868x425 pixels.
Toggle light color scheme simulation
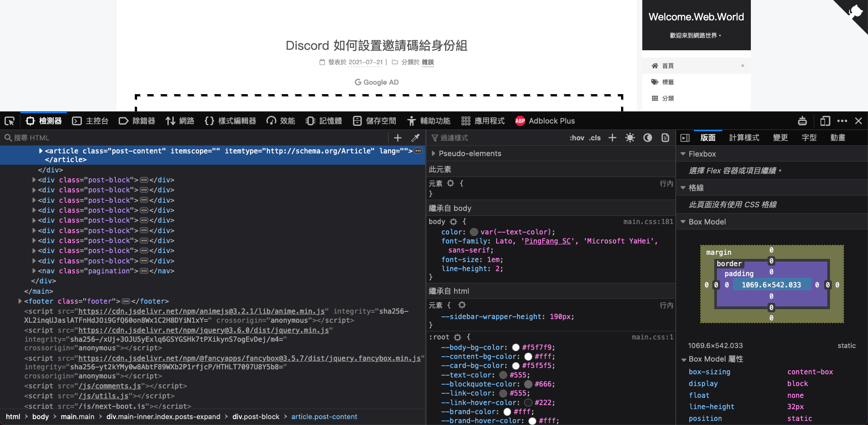[x=630, y=138]
